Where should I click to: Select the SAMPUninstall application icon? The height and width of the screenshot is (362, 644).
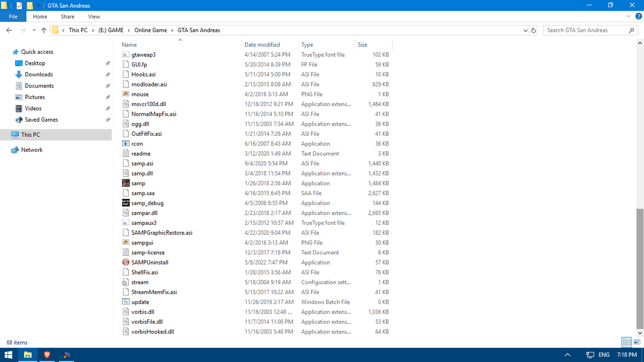pos(126,262)
